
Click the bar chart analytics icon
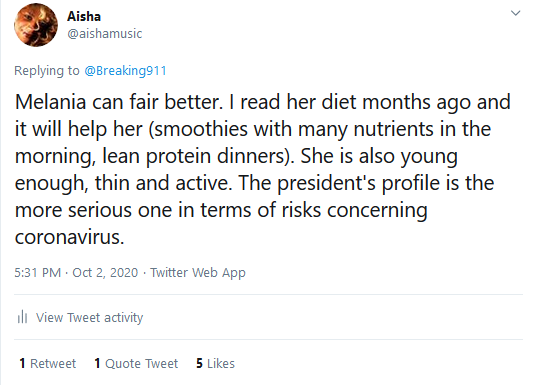(x=22, y=317)
